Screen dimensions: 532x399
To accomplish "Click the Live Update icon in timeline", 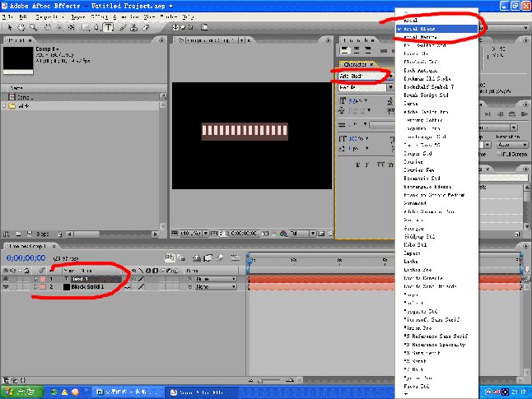I will tap(170, 258).
